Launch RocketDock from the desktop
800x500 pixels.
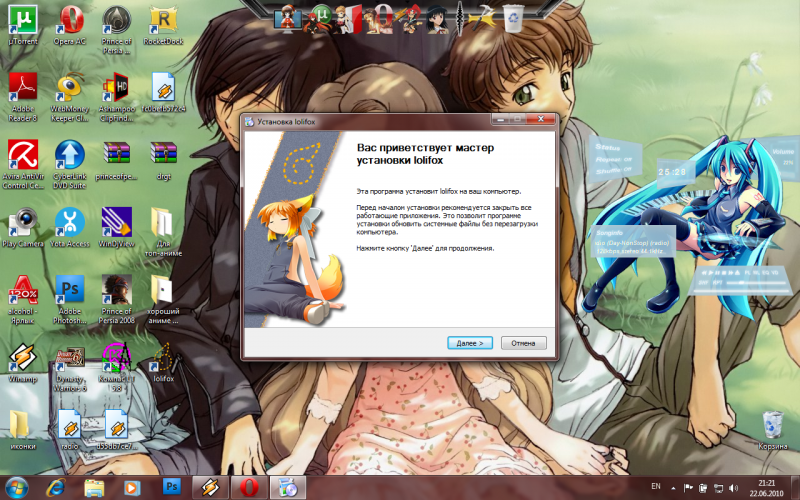pyautogui.click(x=163, y=22)
